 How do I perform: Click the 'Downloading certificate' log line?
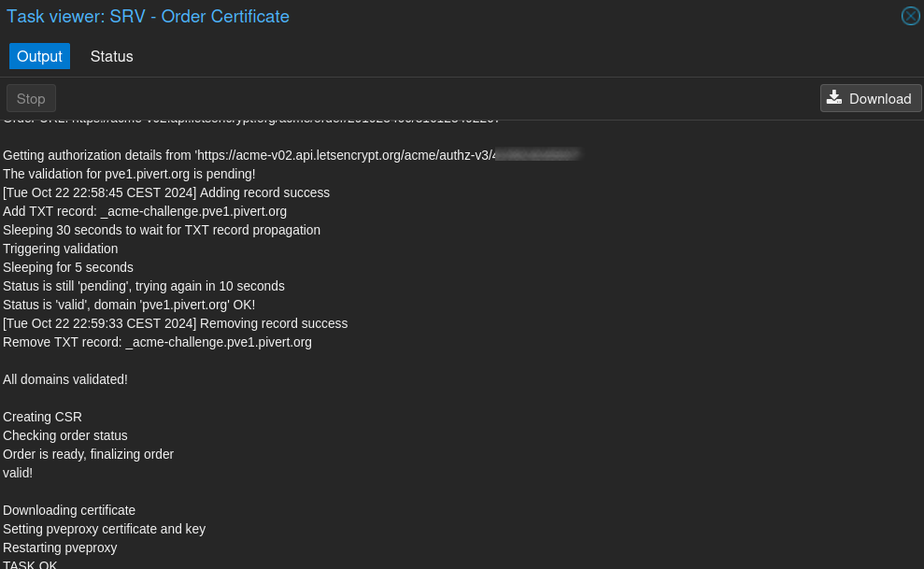(69, 510)
